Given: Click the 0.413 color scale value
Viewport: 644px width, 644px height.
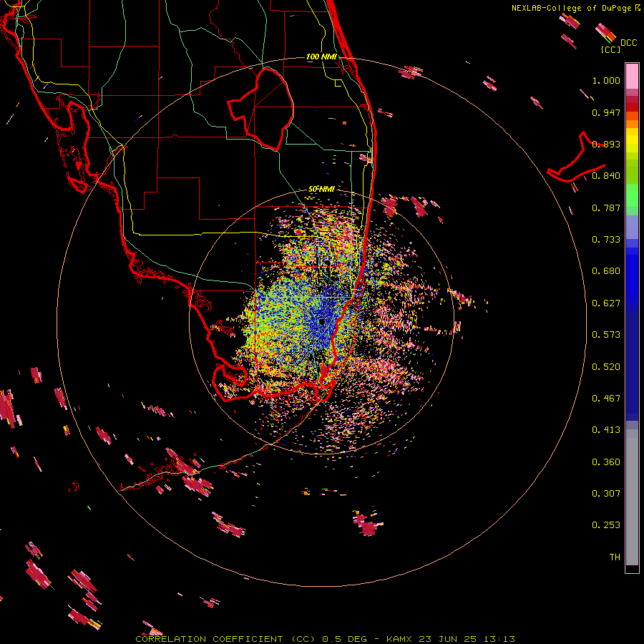Looking at the screenshot, I should pyautogui.click(x=606, y=430).
